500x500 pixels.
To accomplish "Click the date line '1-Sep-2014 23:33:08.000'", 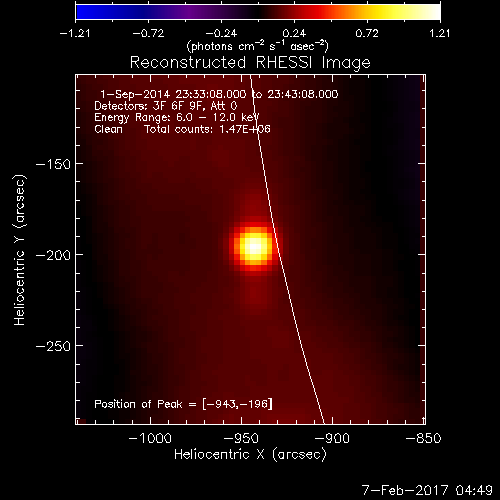I will click(173, 94).
